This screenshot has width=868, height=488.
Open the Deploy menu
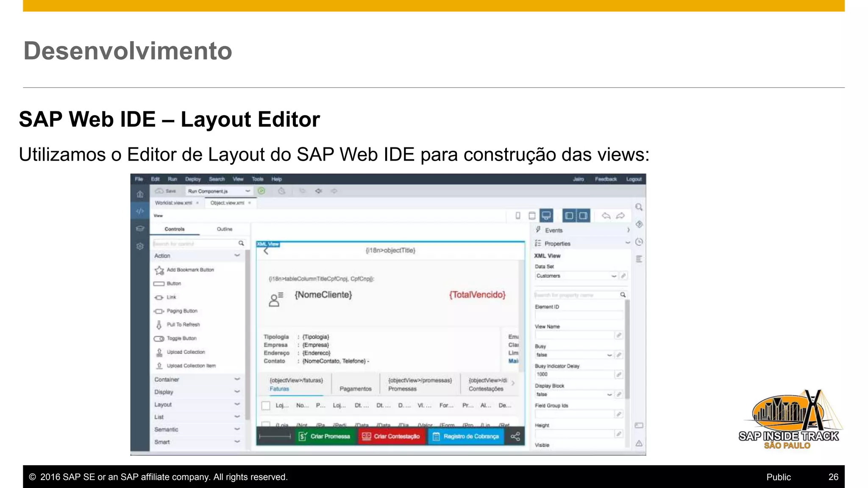[x=193, y=179]
